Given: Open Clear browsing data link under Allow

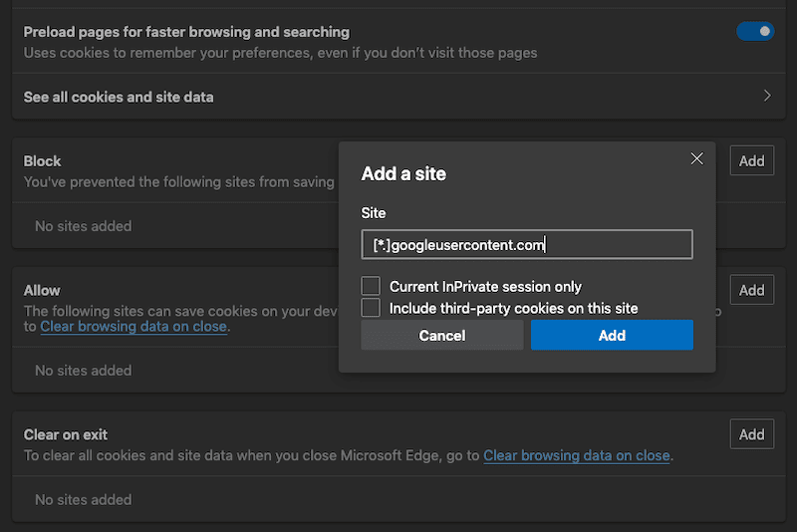Looking at the screenshot, I should (x=133, y=327).
